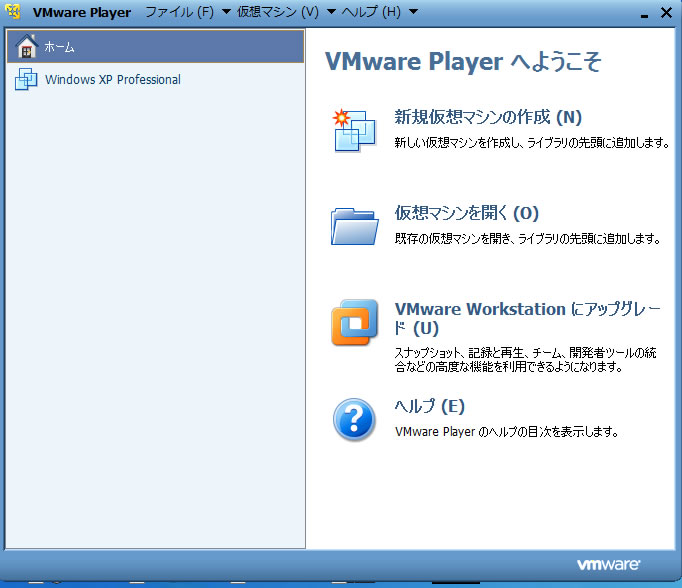Image resolution: width=682 pixels, height=588 pixels.
Task: Expand dropdown arrow next to ファイル (F)
Action: [226, 12]
